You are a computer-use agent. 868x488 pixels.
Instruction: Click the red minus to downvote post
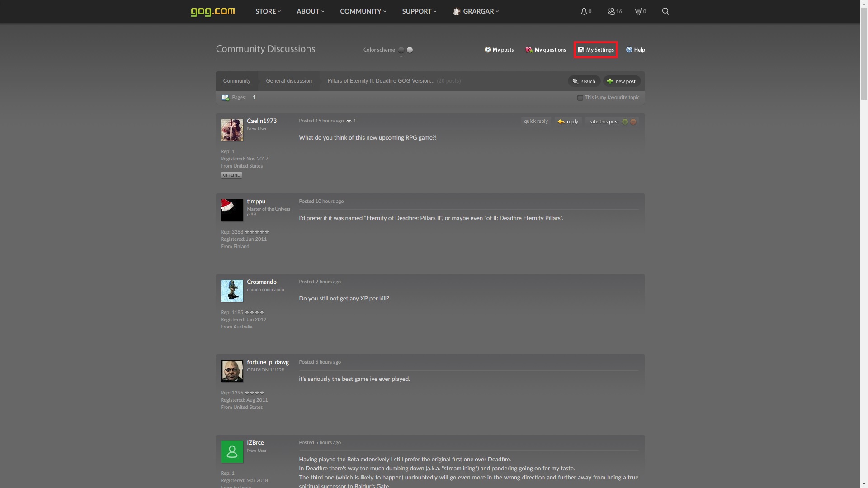point(633,122)
